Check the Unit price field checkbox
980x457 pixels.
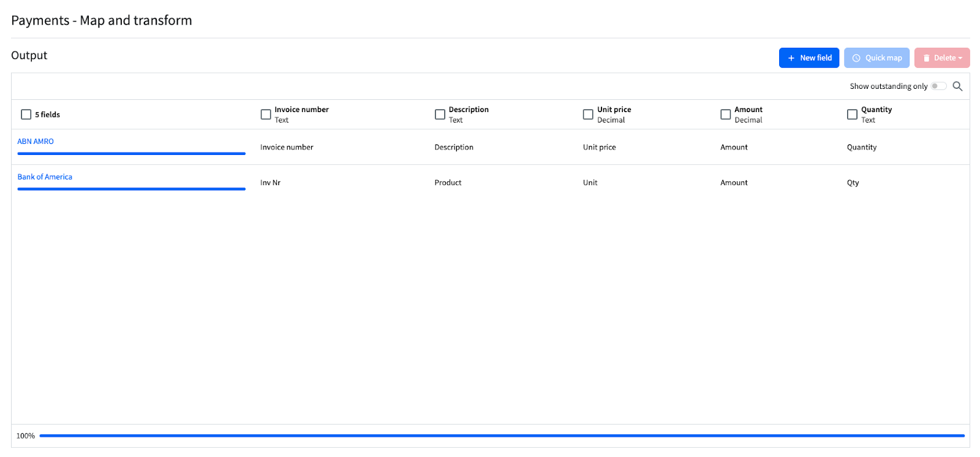click(x=588, y=115)
